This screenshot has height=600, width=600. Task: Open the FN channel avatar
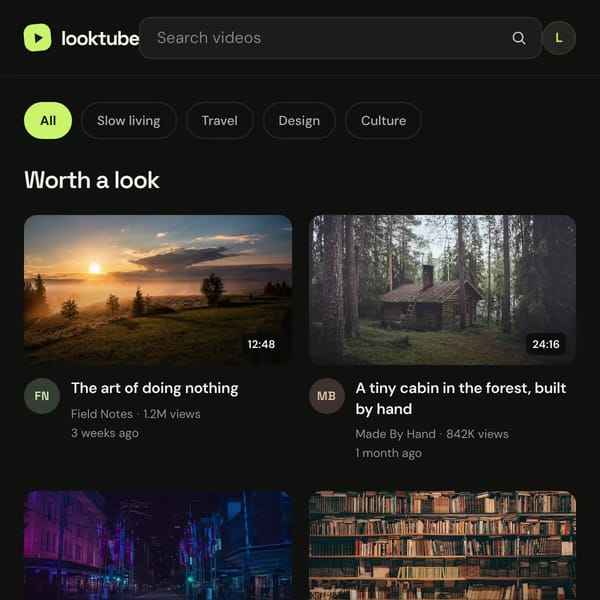[x=42, y=396]
